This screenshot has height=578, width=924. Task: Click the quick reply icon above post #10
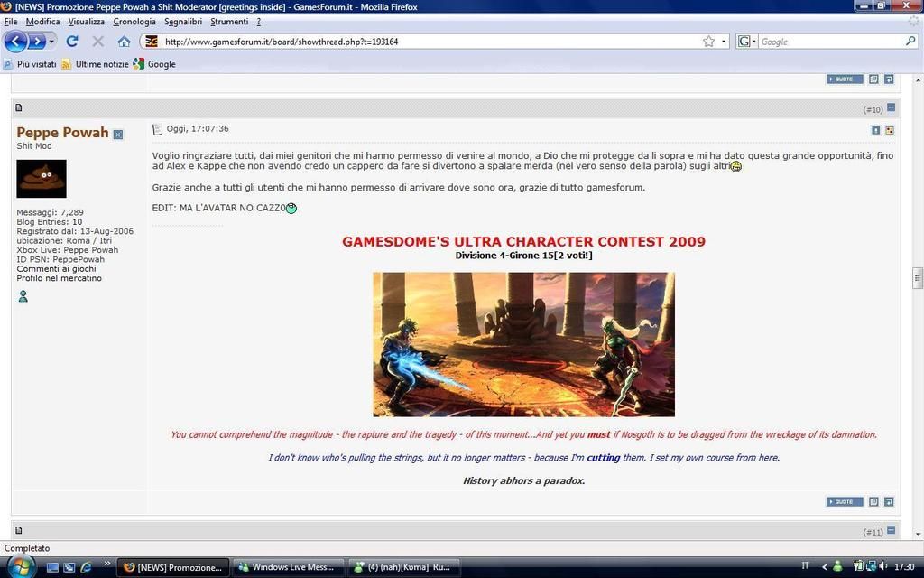(889, 79)
